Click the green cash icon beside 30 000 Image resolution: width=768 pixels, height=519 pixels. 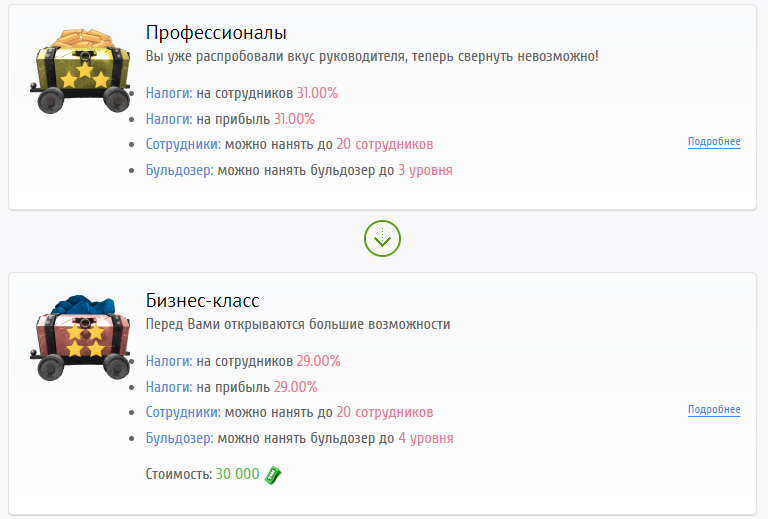(273, 474)
